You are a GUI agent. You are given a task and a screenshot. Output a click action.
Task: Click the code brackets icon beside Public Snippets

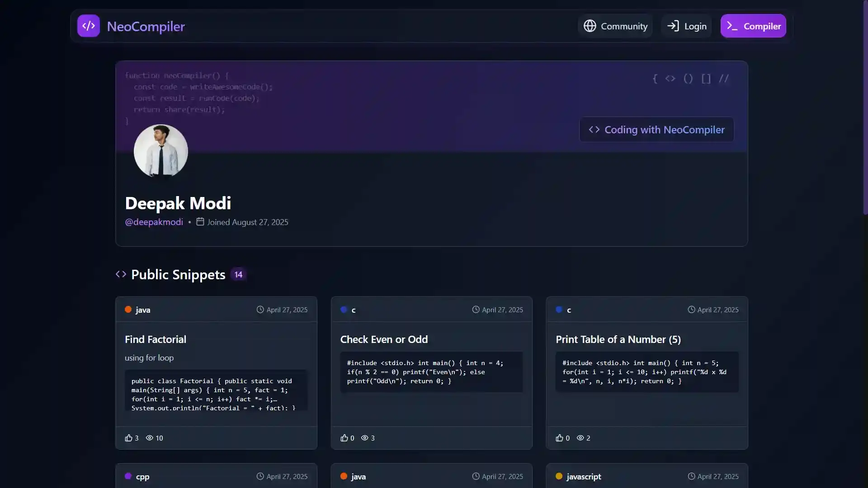pos(121,274)
